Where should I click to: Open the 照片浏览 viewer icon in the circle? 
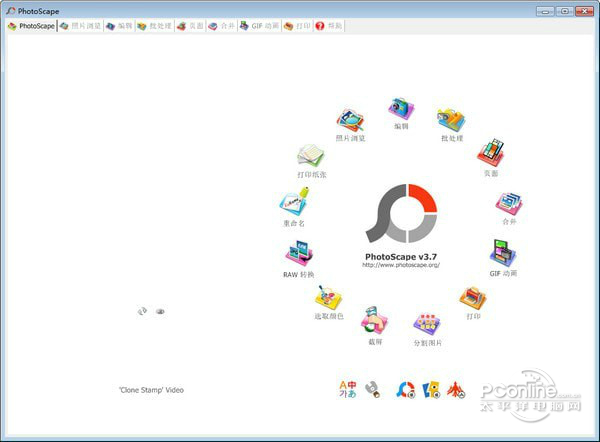(350, 121)
